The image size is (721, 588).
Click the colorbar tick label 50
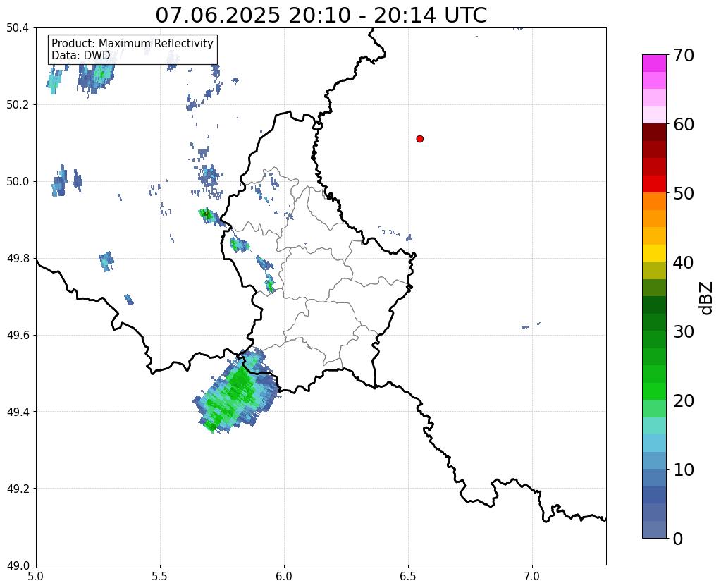(x=684, y=193)
